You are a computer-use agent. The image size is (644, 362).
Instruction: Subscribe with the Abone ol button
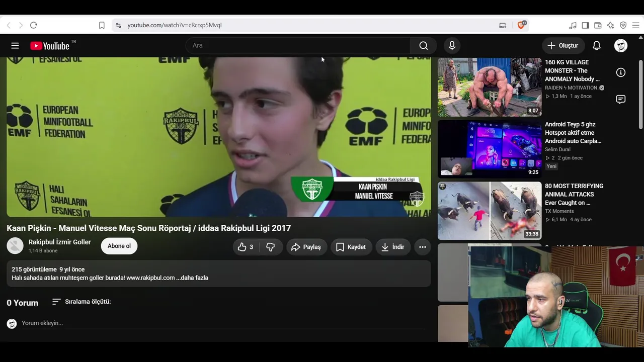pos(119,246)
